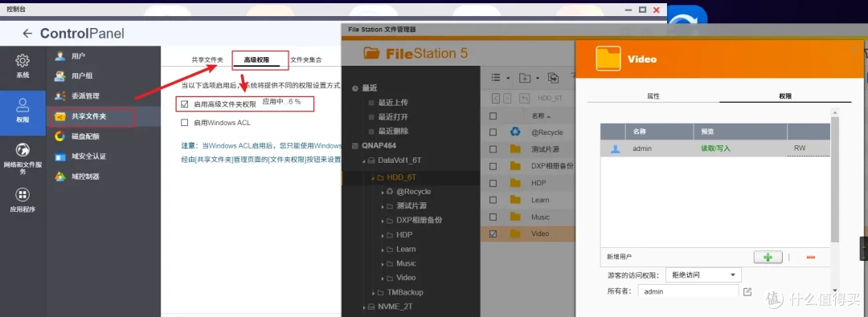Switch to 属性 tab in Video dialog
Image resolution: width=868 pixels, height=317 pixels.
point(653,96)
